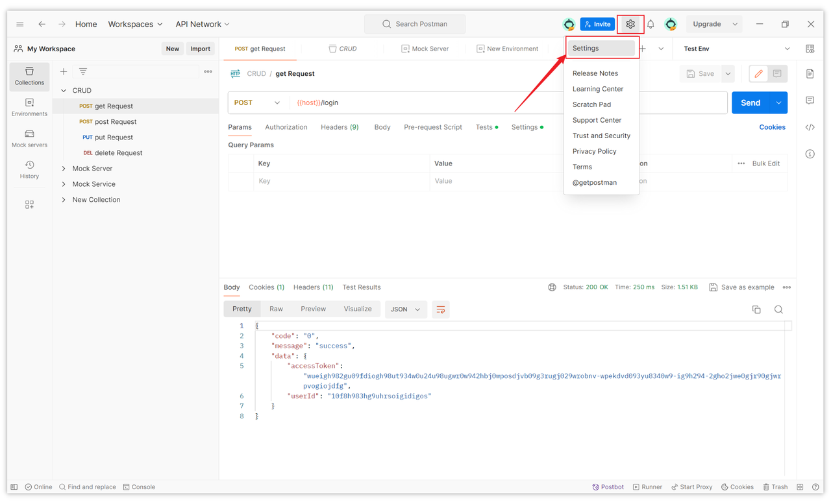Open Collections in sidebar

tap(29, 76)
